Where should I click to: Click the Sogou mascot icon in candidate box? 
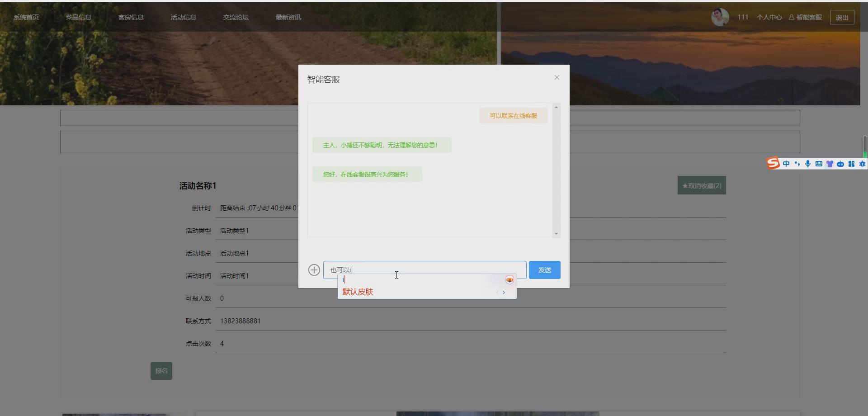coord(509,280)
